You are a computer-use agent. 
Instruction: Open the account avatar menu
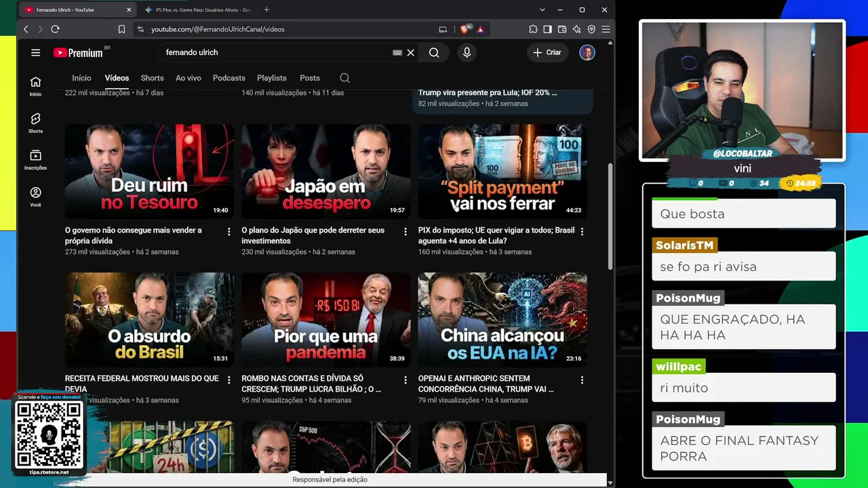(587, 52)
